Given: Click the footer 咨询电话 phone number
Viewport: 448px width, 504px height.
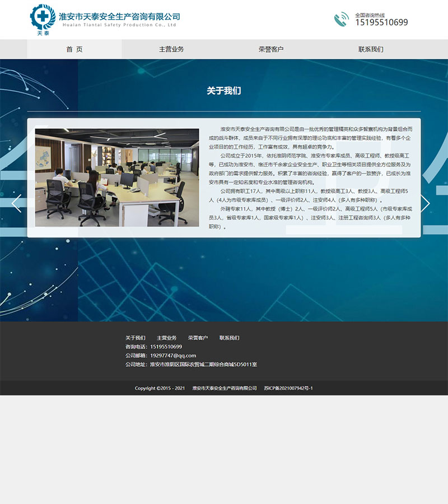Looking at the screenshot, I should 166,347.
